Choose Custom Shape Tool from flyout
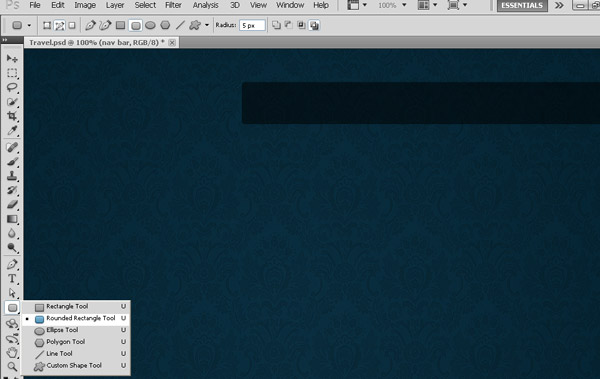 [76, 366]
